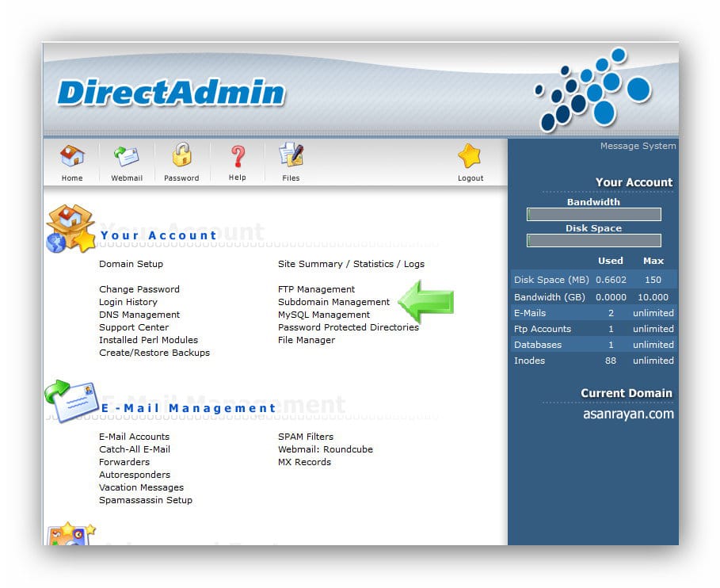Open FTP Management
This screenshot has height=588, width=720.
coord(316,289)
